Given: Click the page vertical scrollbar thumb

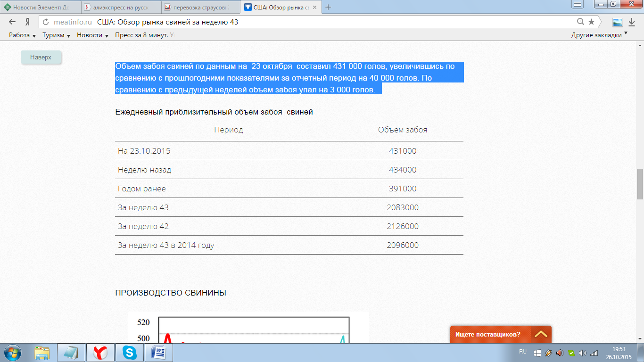Looking at the screenshot, I should point(640,184).
